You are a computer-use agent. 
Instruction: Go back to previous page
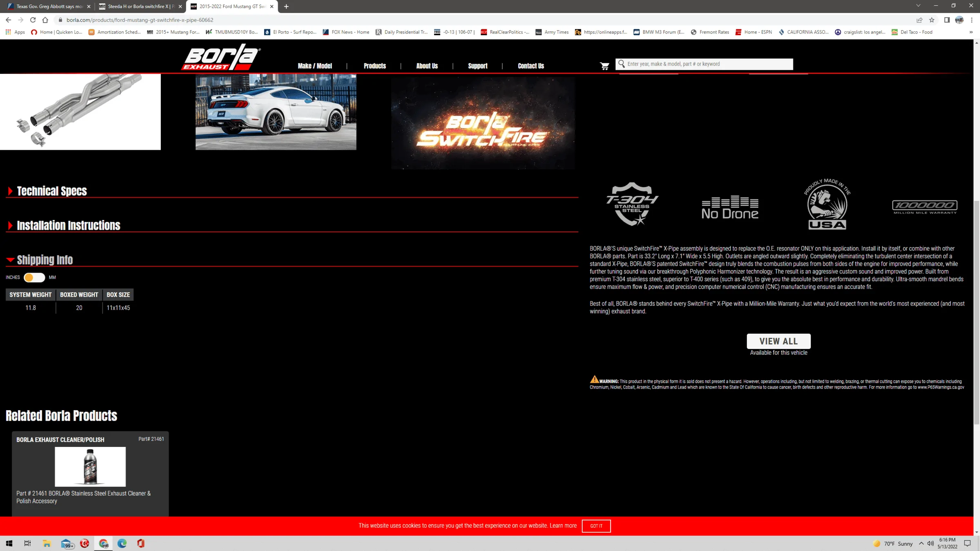coord(8,20)
